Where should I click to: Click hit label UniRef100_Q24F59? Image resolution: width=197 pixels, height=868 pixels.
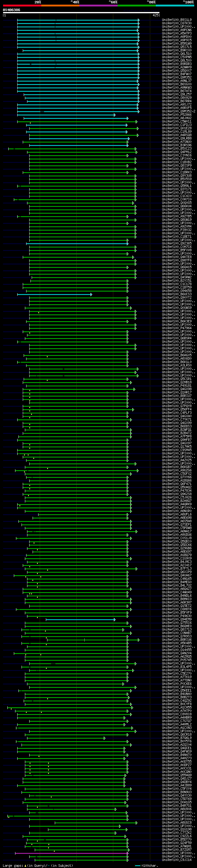[x=177, y=843]
